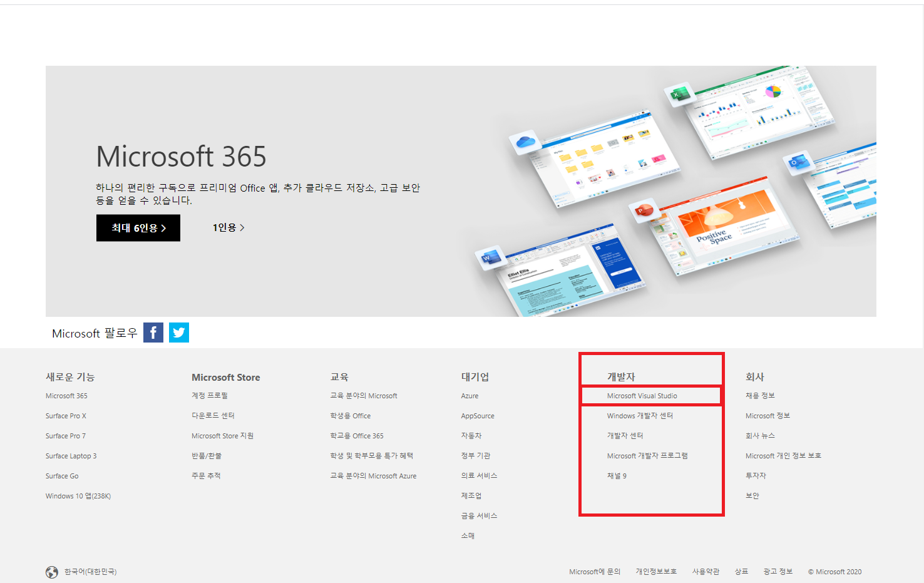Open 다운로드 센터 link
Screen dimensions: 924x583
[x=213, y=416]
